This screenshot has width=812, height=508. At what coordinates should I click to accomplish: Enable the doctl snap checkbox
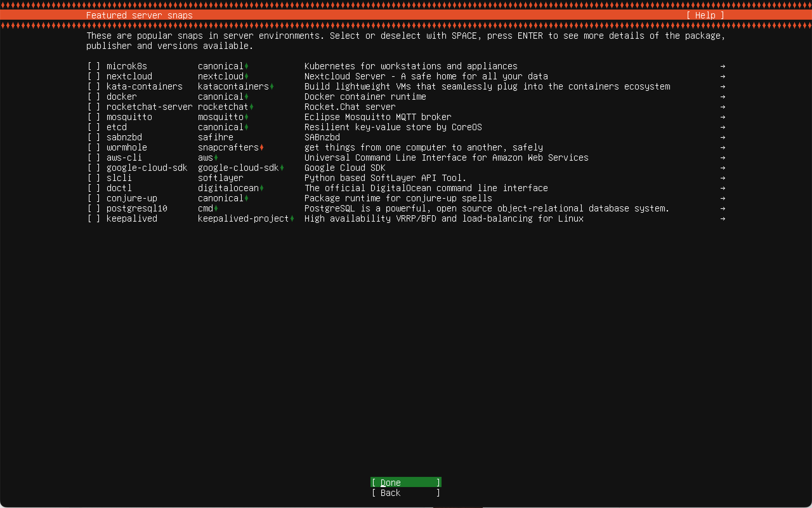(x=94, y=188)
